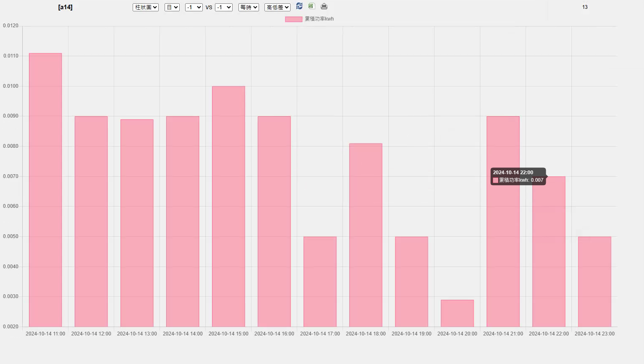This screenshot has height=364, width=644.
Task: Print the chart using the printer icon
Action: pyautogui.click(x=324, y=6)
